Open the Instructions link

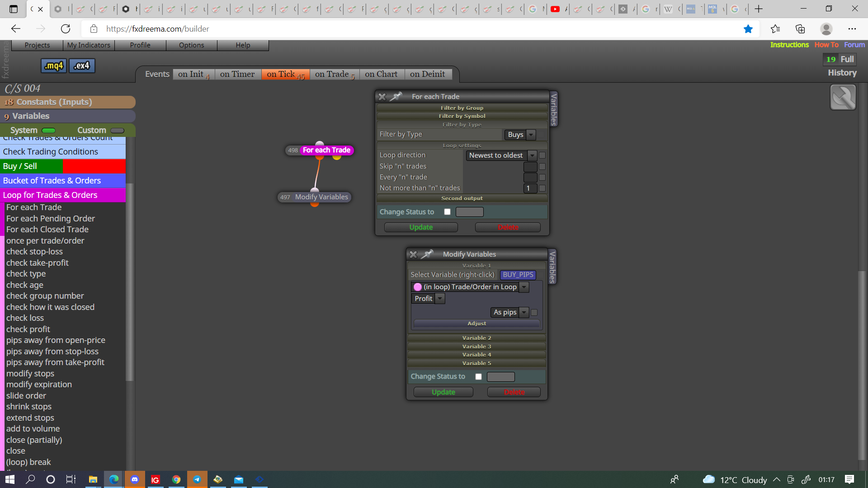tap(789, 45)
